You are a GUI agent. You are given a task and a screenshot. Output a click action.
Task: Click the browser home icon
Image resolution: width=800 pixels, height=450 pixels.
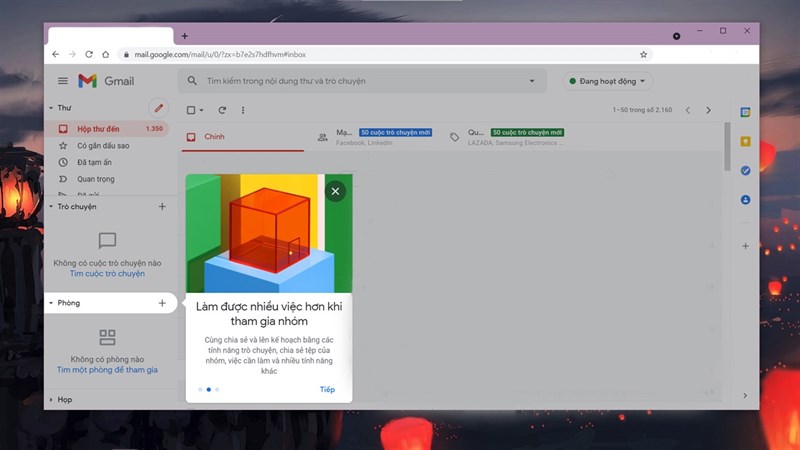[106, 54]
